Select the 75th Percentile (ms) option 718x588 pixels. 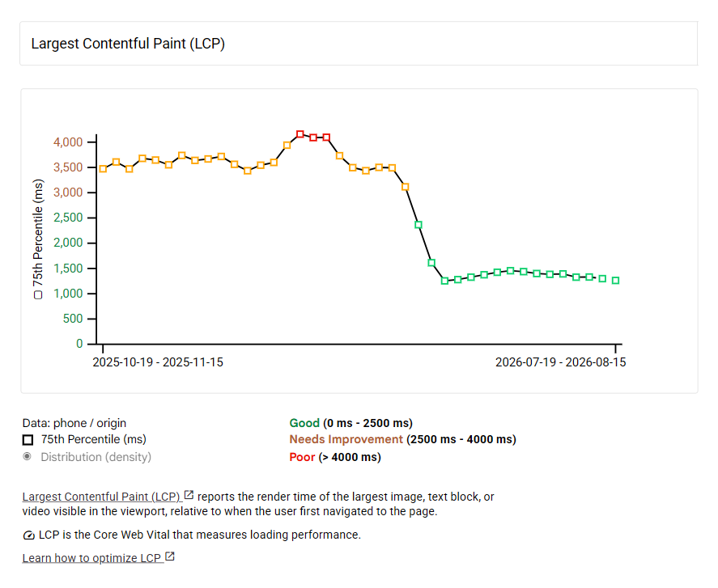click(28, 440)
